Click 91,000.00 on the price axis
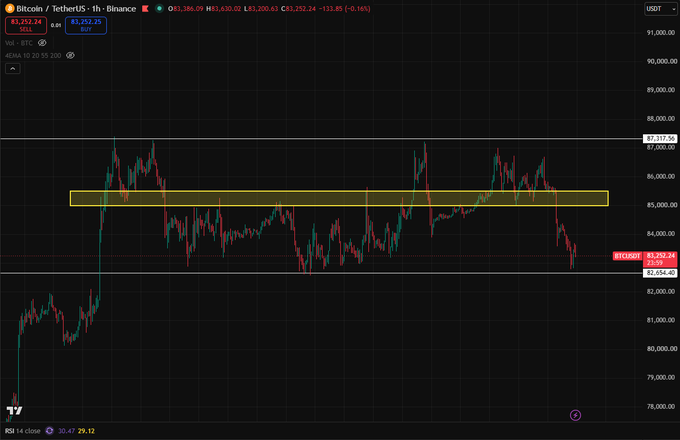The width and height of the screenshot is (680, 440). click(x=660, y=33)
